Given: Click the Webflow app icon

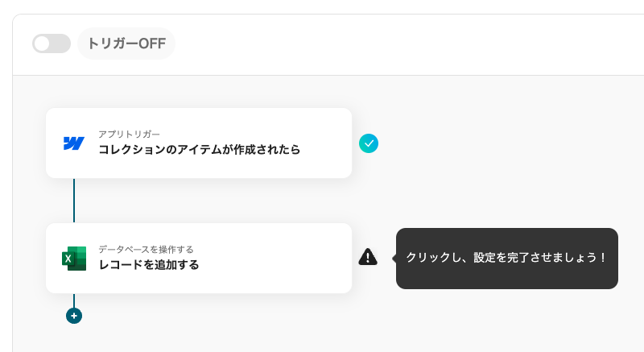Looking at the screenshot, I should coord(74,143).
